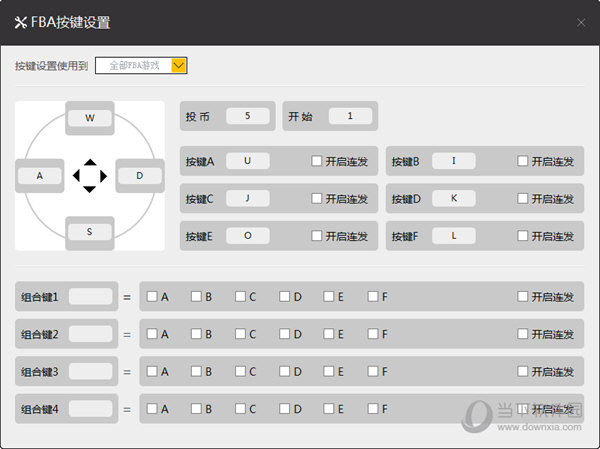Image resolution: width=600 pixels, height=449 pixels.
Task: Click the wrench settings icon in title
Action: [20, 23]
